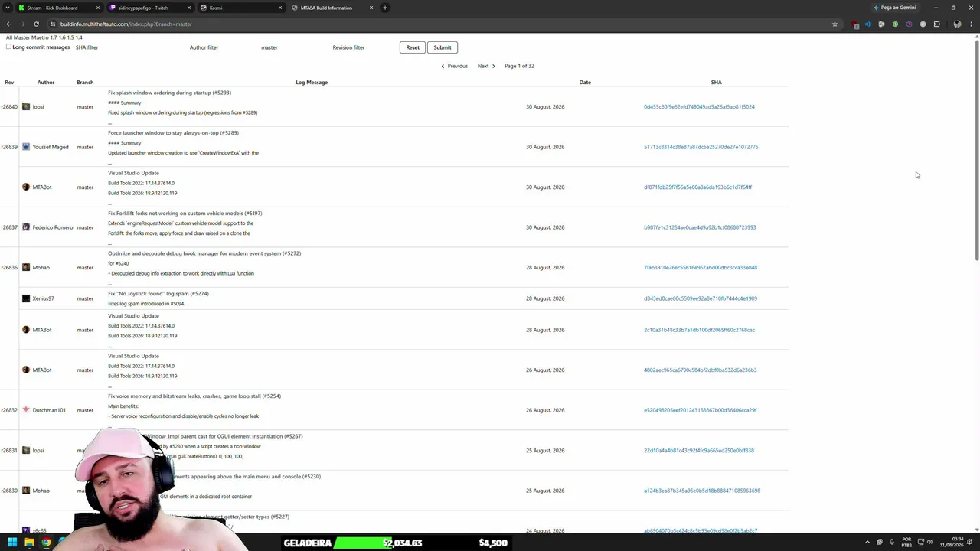Open the tab search dropdown arrow
The width and height of the screenshot is (980, 551).
[x=8, y=8]
